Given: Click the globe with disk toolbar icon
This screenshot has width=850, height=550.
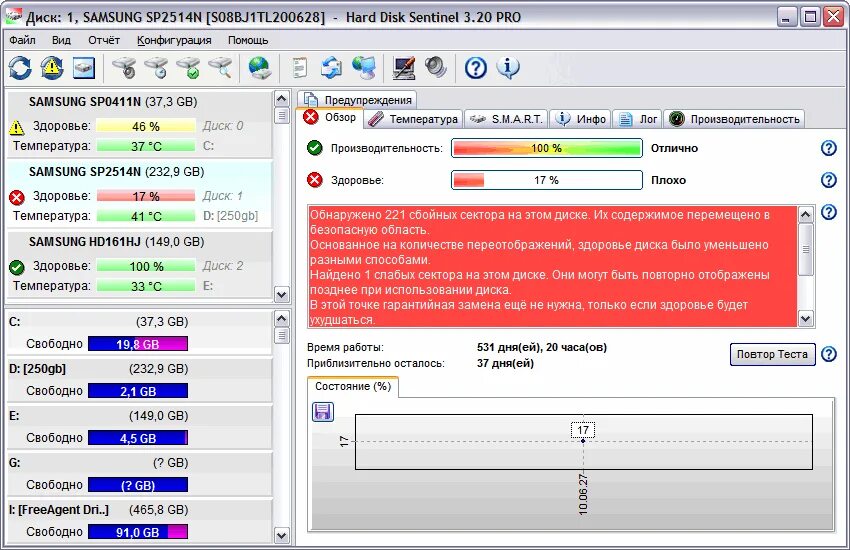Looking at the screenshot, I should click(260, 68).
